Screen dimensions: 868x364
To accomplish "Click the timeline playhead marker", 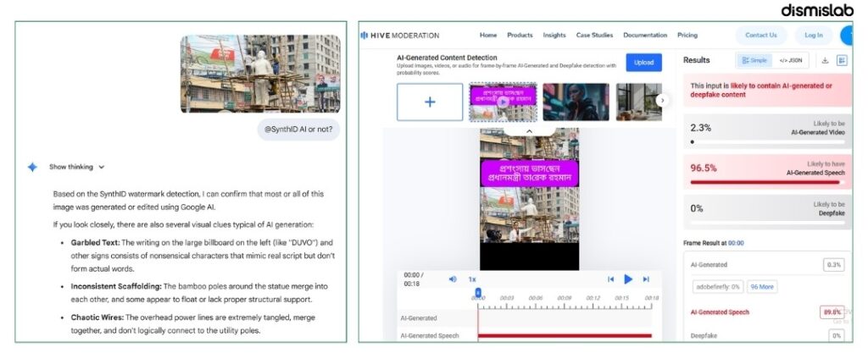I will pos(478,293).
